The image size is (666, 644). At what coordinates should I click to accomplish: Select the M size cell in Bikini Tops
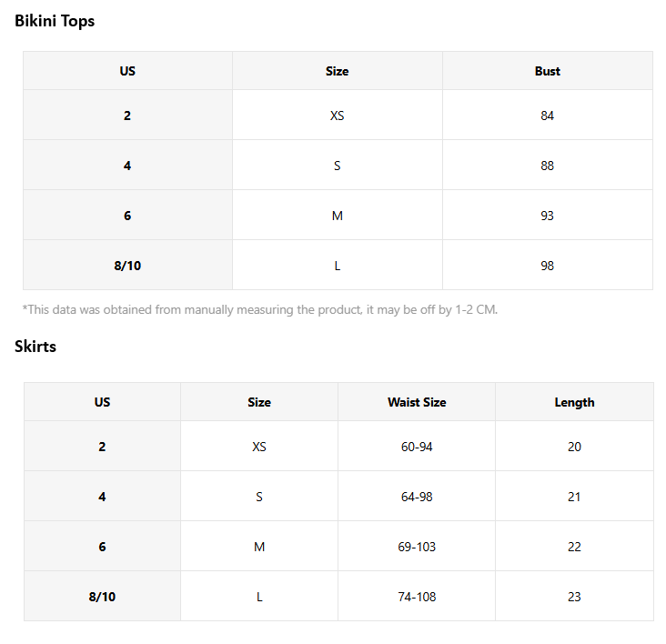click(338, 216)
